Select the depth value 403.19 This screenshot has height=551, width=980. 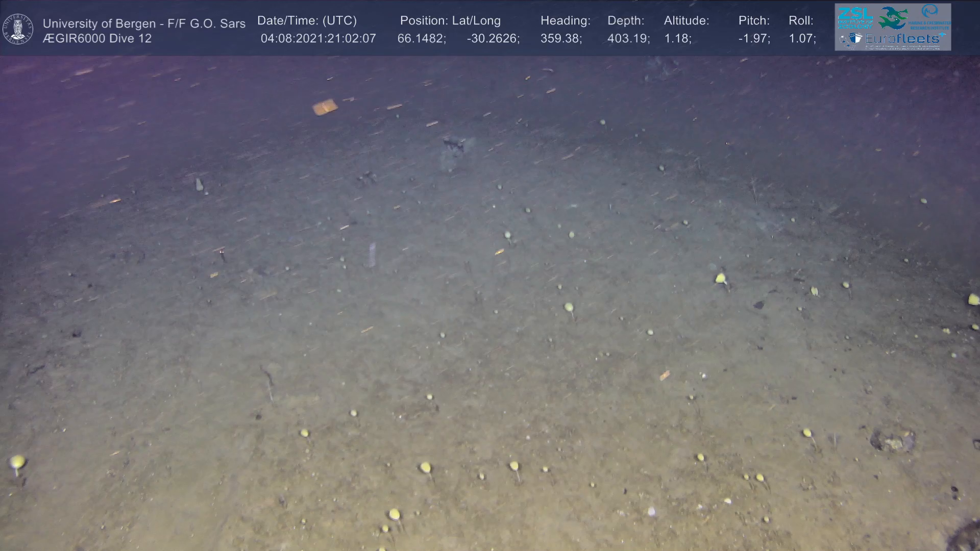tap(628, 39)
